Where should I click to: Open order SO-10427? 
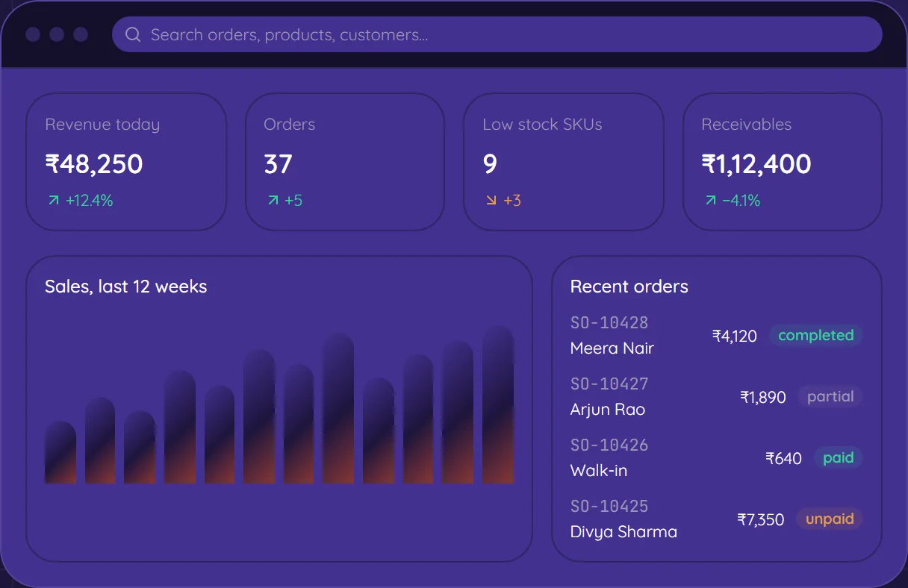point(609,384)
